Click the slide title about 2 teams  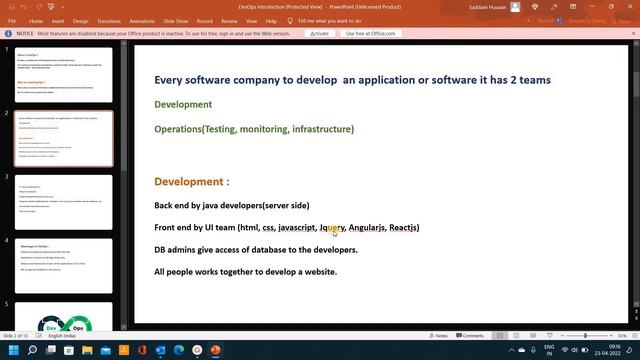tap(352, 80)
